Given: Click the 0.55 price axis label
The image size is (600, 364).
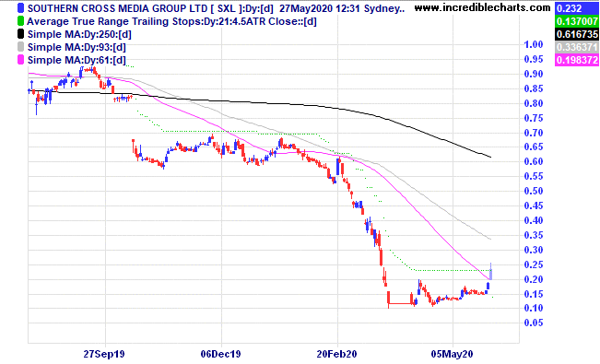Looking at the screenshot, I should tap(534, 176).
